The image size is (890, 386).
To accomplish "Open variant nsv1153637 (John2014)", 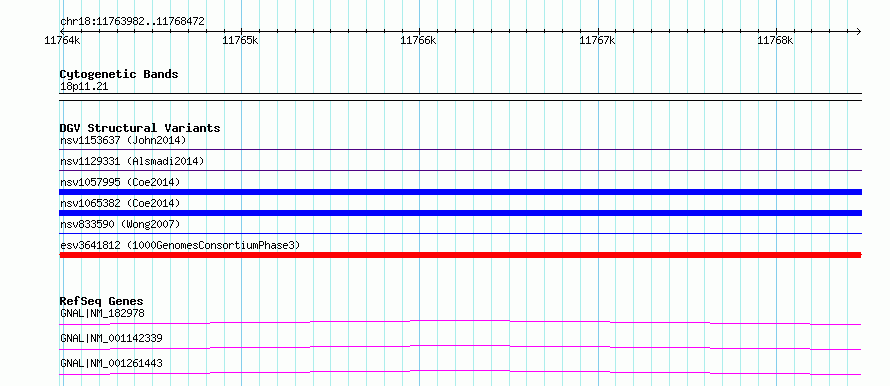I will tap(123, 140).
